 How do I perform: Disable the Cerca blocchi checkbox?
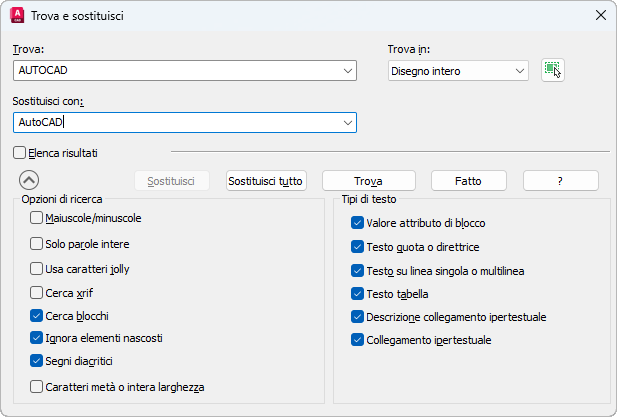pos(37,315)
